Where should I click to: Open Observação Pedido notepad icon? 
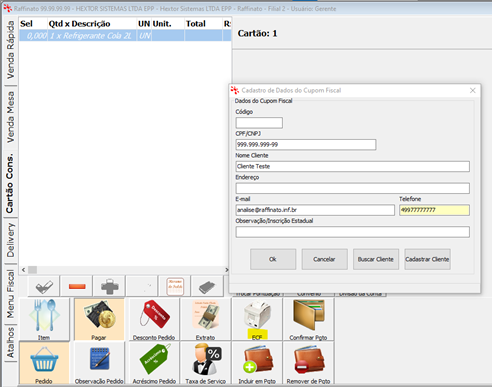99,363
